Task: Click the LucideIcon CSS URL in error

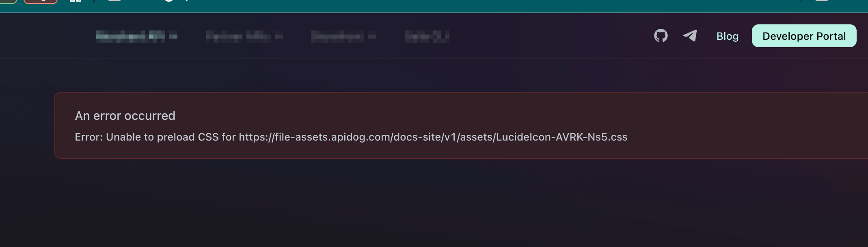Action: tap(433, 137)
